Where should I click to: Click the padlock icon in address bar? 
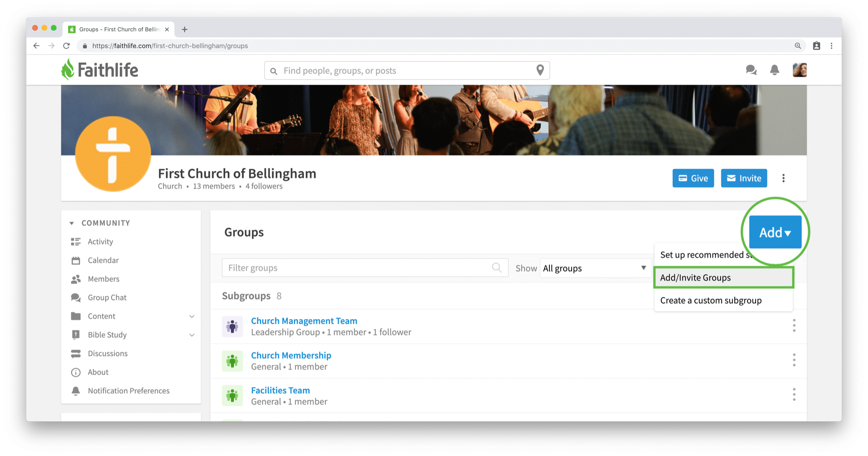[x=85, y=46]
